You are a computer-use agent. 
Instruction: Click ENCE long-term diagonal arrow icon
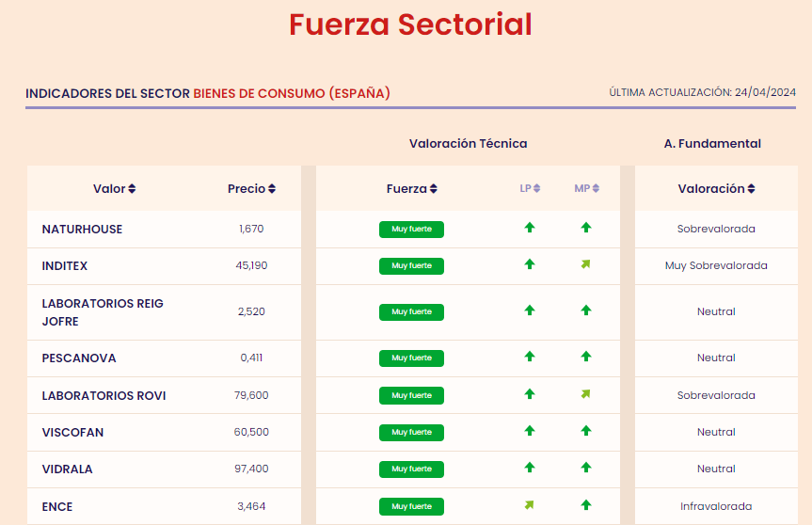[530, 505]
